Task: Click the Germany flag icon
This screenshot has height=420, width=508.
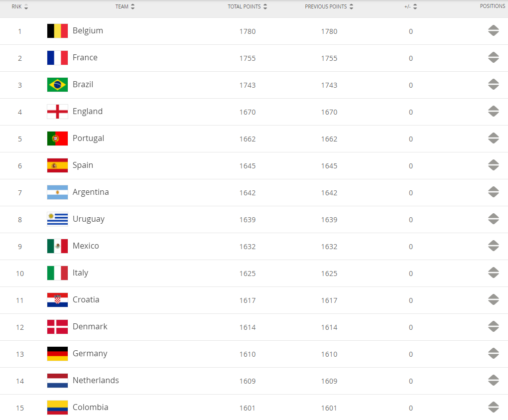Action: 57,354
